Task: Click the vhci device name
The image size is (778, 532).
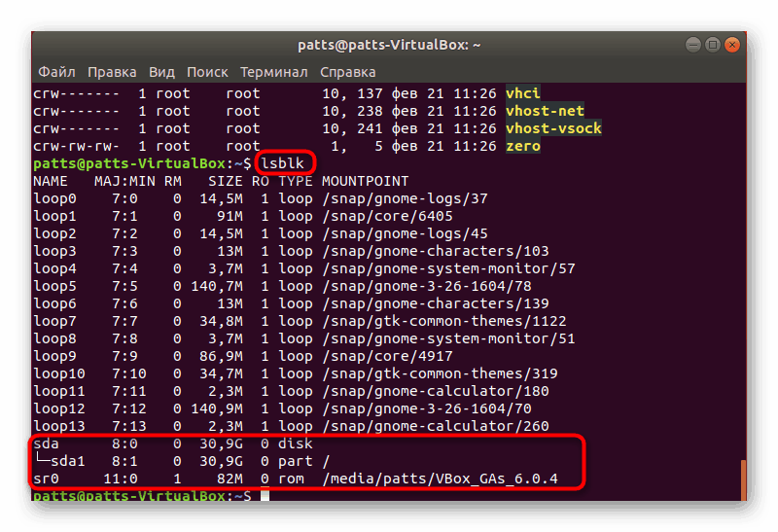Action: pyautogui.click(x=522, y=93)
